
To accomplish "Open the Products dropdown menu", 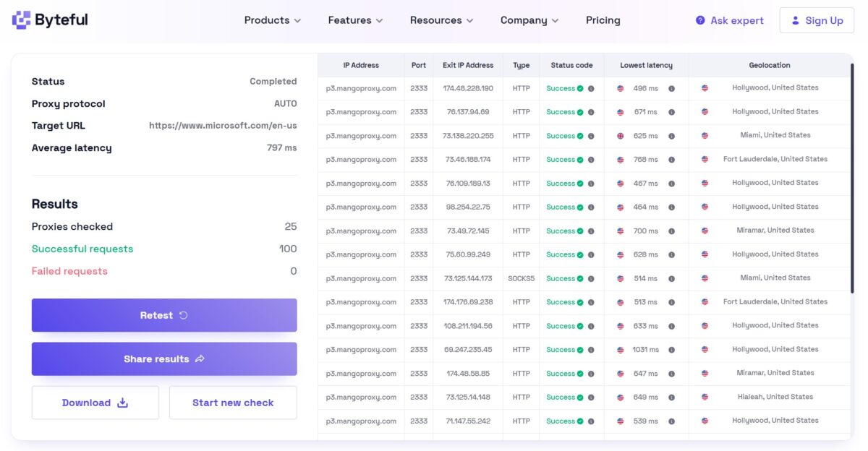I will point(273,20).
